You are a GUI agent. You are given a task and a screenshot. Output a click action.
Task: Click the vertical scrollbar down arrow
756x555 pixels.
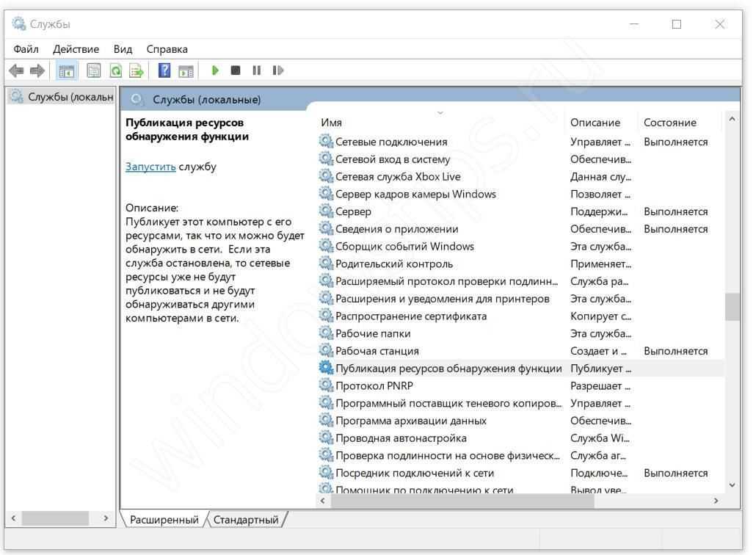pos(732,485)
